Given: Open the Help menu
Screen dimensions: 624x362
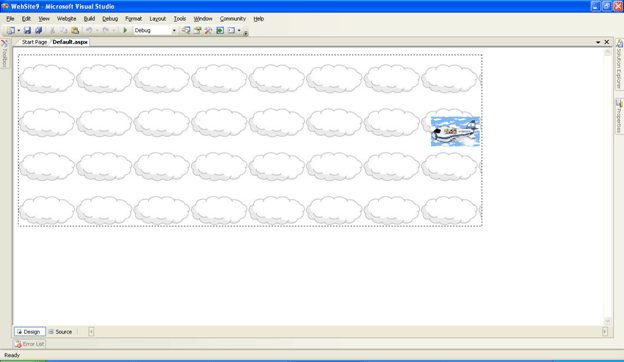Looking at the screenshot, I should point(259,19).
